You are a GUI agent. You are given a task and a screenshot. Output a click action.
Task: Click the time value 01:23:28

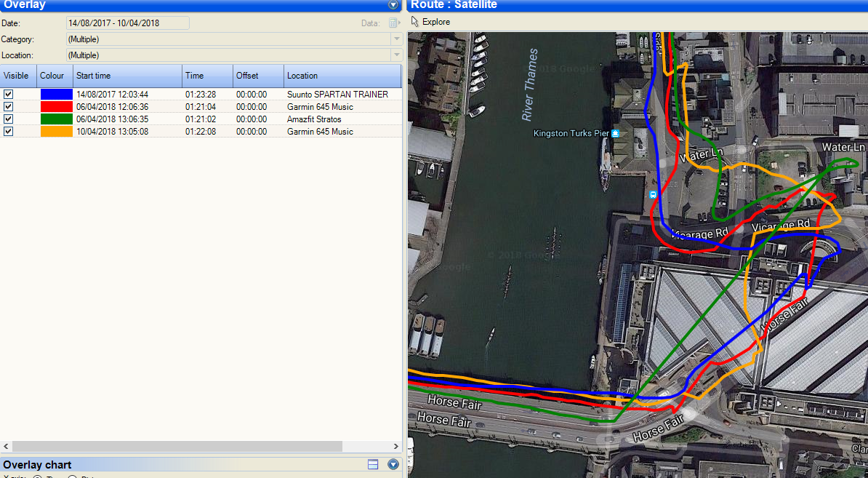pyautogui.click(x=201, y=95)
